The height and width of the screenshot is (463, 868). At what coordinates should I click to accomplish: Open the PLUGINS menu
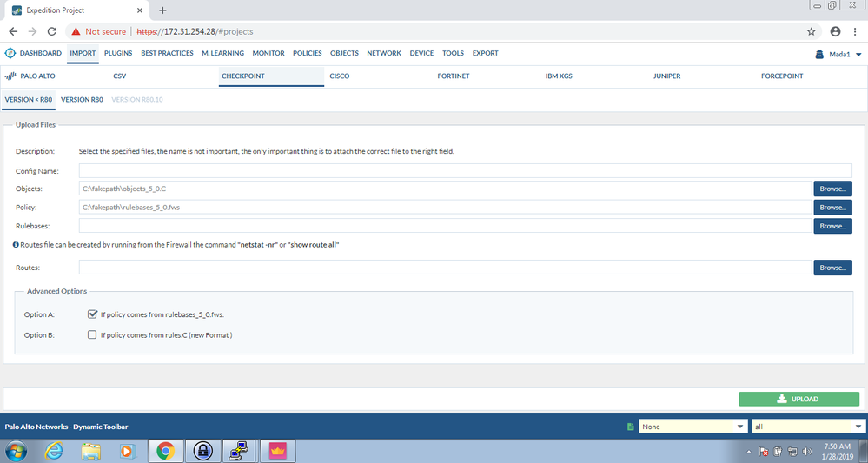coord(118,53)
